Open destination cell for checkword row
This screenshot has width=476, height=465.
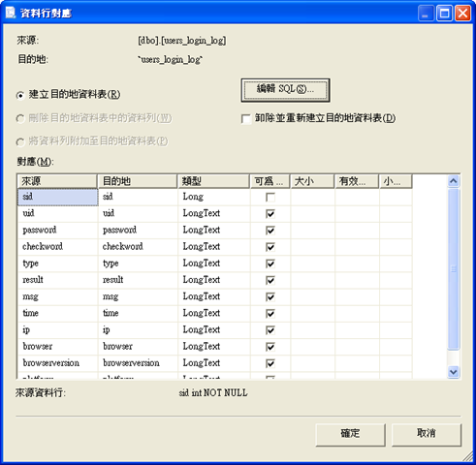pos(138,247)
